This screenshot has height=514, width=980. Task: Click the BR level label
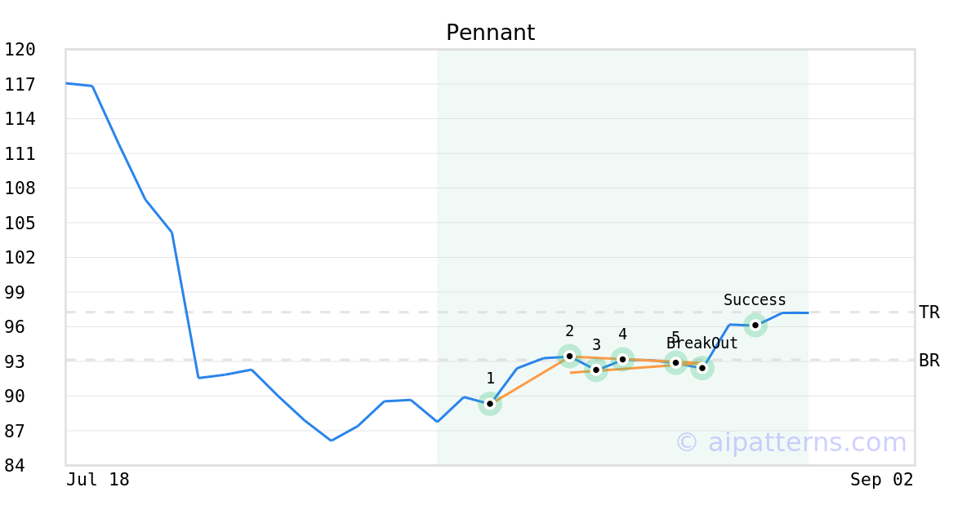(x=929, y=361)
